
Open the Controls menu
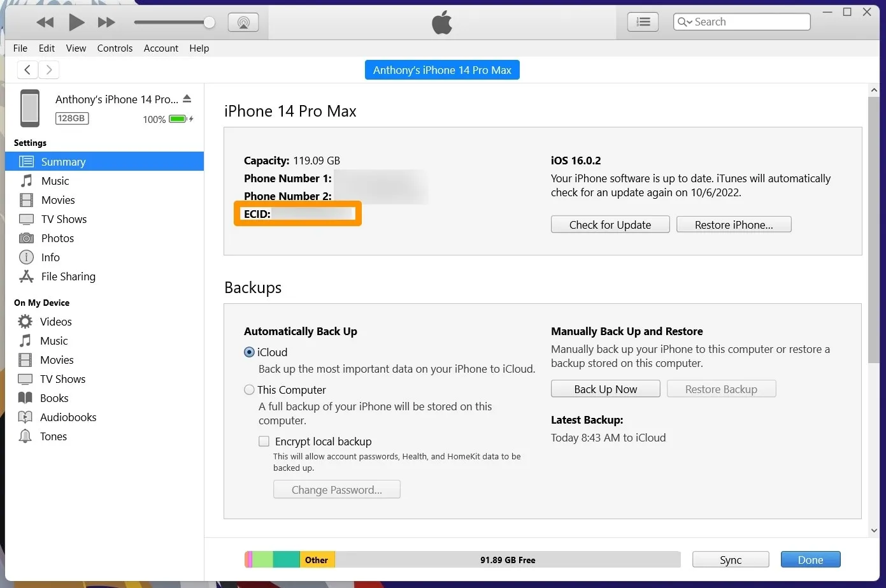tap(115, 48)
